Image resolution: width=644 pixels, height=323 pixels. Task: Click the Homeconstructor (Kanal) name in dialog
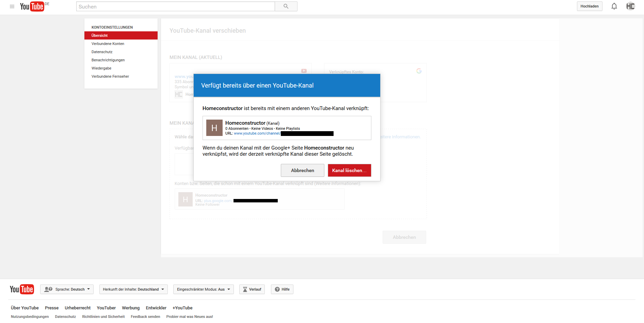coord(252,123)
